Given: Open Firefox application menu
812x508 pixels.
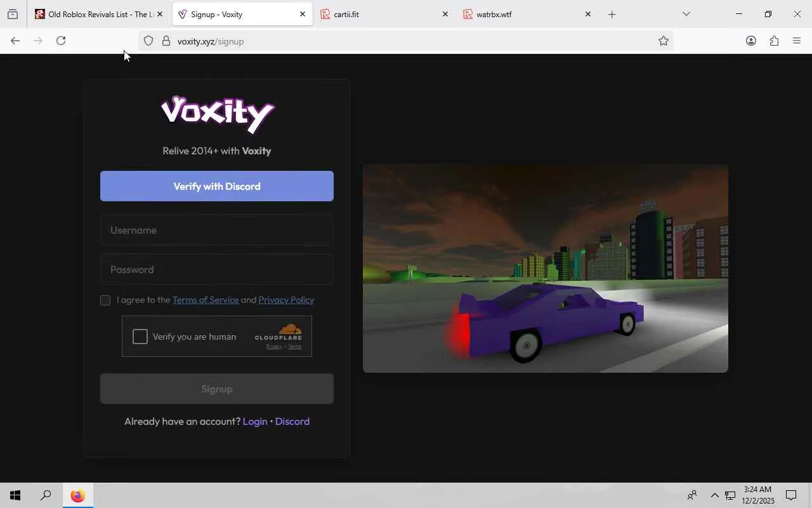Looking at the screenshot, I should pos(797,41).
